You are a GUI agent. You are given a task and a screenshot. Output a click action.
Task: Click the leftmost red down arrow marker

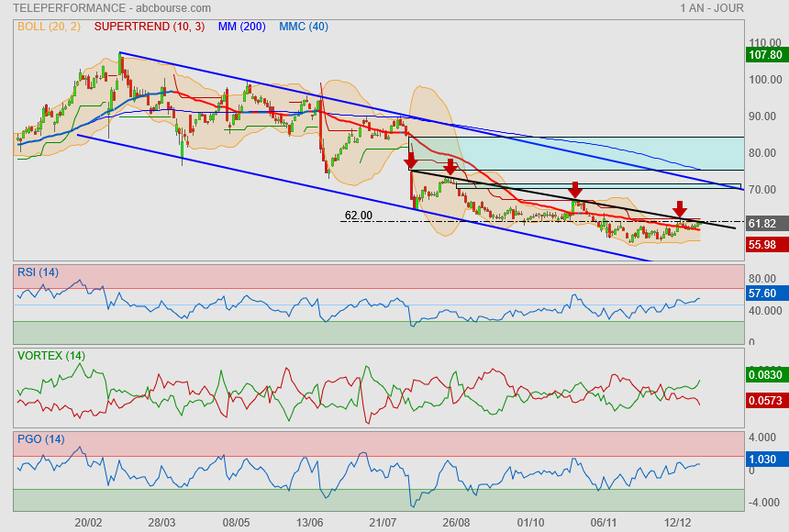coord(410,161)
